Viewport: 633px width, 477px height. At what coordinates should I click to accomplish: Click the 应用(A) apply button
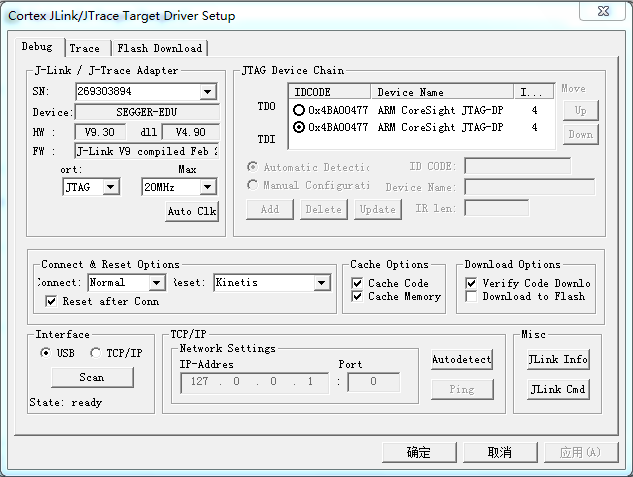coord(581,452)
